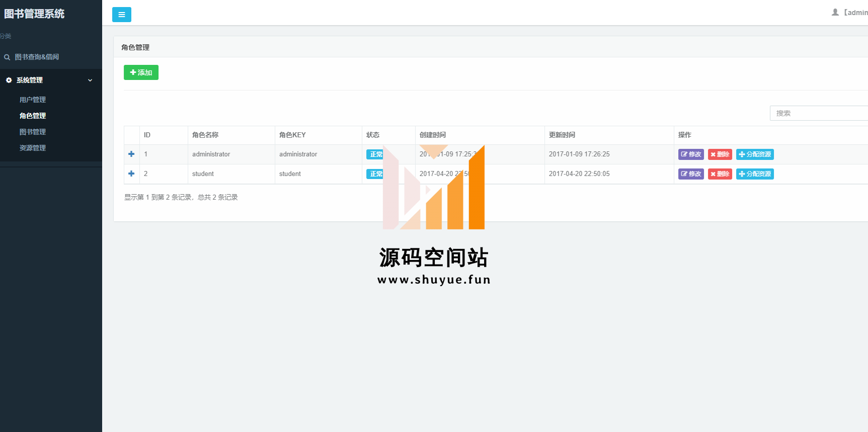Open 用户管理 in the sidebar
The image size is (868, 432).
33,100
